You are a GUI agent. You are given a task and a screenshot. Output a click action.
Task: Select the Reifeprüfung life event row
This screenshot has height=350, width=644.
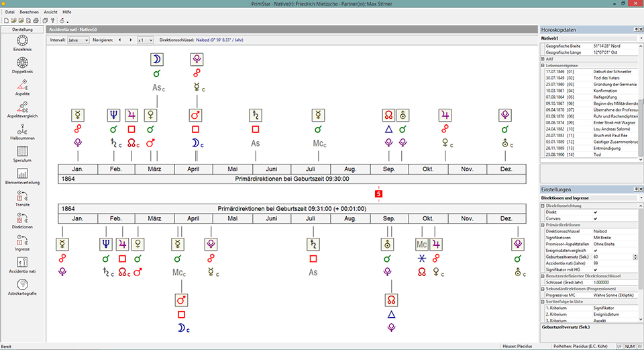pyautogui.click(x=591, y=97)
